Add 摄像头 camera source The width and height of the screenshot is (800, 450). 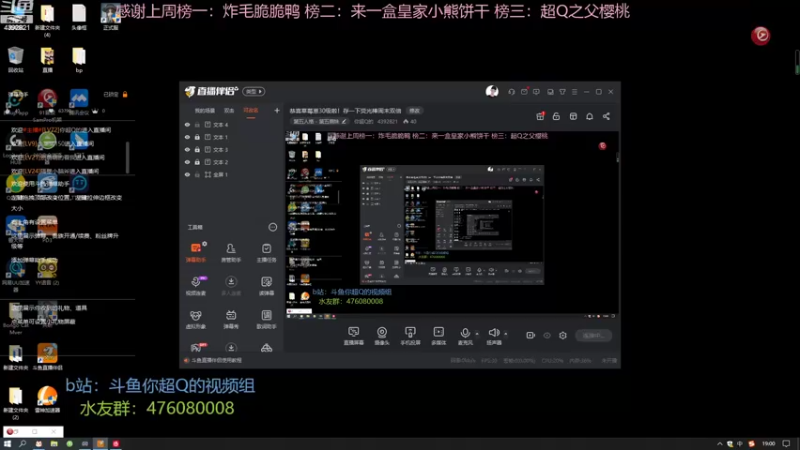(x=382, y=336)
